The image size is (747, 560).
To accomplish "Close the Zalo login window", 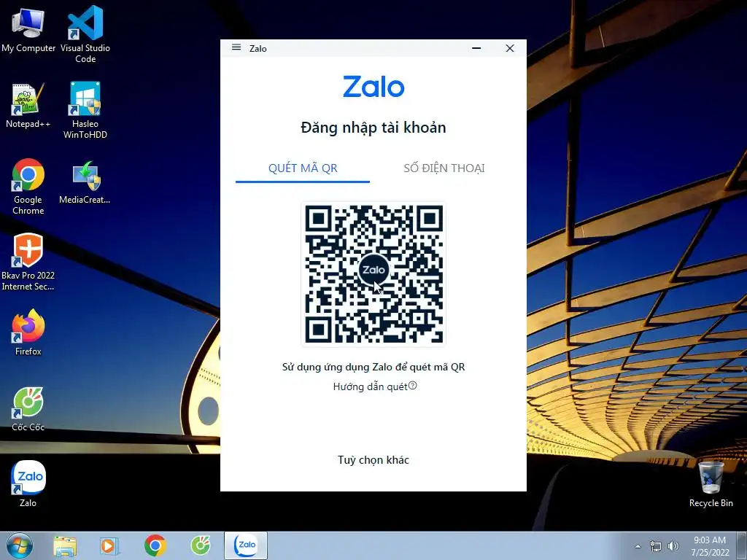I will click(510, 48).
